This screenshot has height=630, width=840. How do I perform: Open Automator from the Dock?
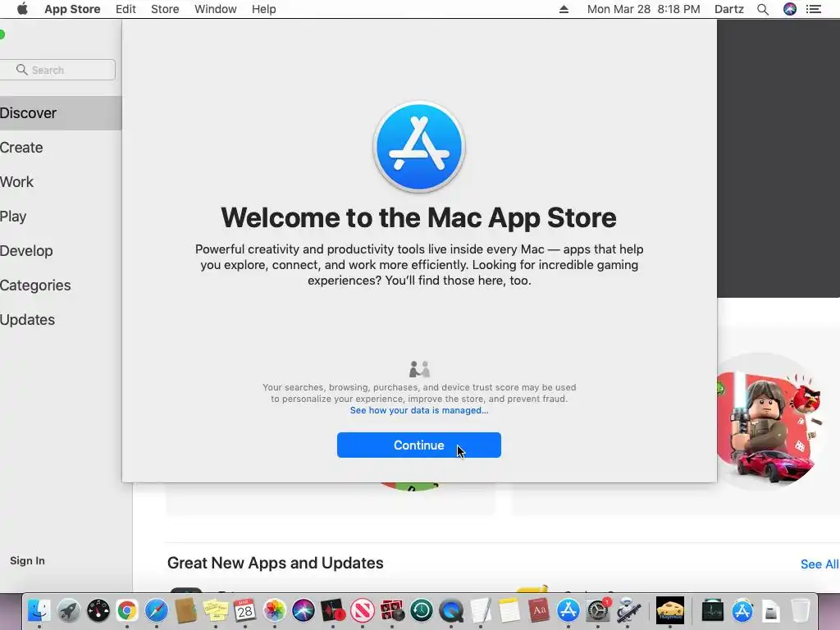(628, 610)
